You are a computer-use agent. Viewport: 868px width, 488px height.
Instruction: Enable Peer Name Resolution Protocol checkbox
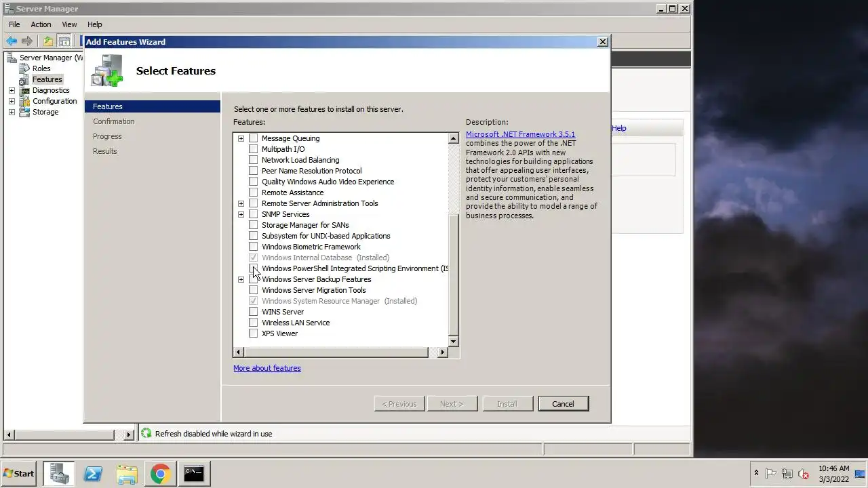point(254,171)
